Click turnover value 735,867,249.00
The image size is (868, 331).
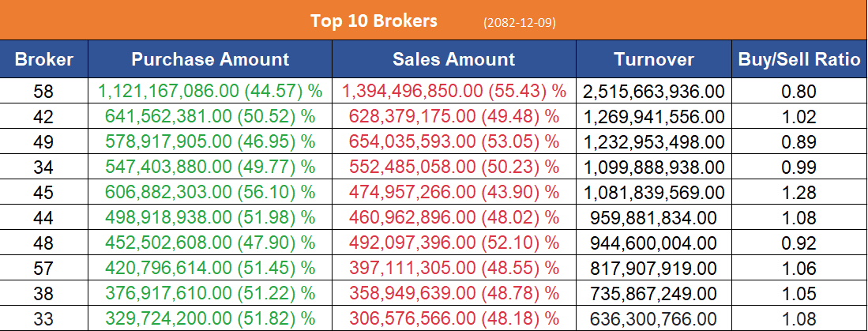(653, 294)
